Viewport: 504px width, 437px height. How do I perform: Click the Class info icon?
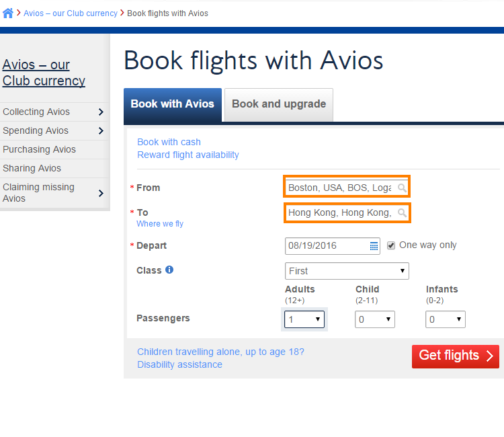point(169,270)
